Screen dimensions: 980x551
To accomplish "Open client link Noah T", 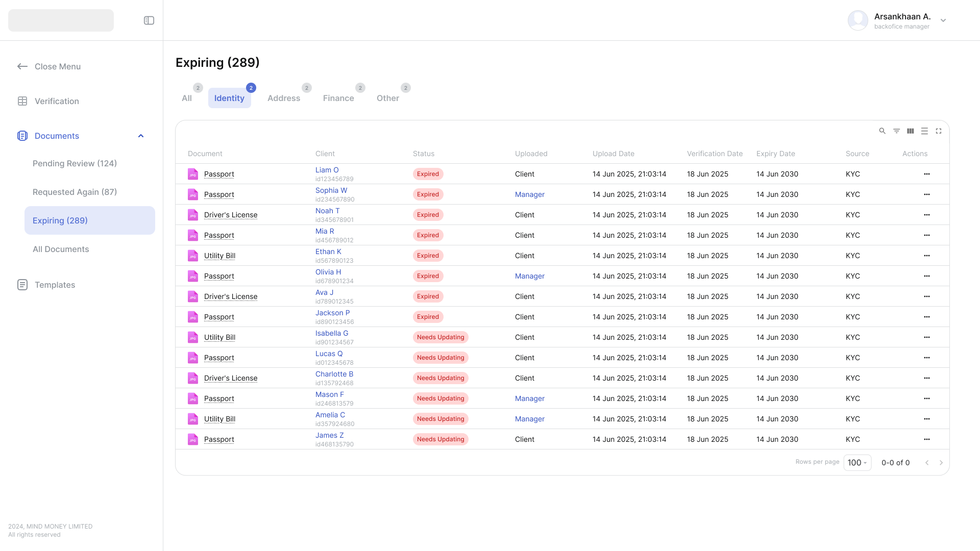I will pyautogui.click(x=327, y=211).
